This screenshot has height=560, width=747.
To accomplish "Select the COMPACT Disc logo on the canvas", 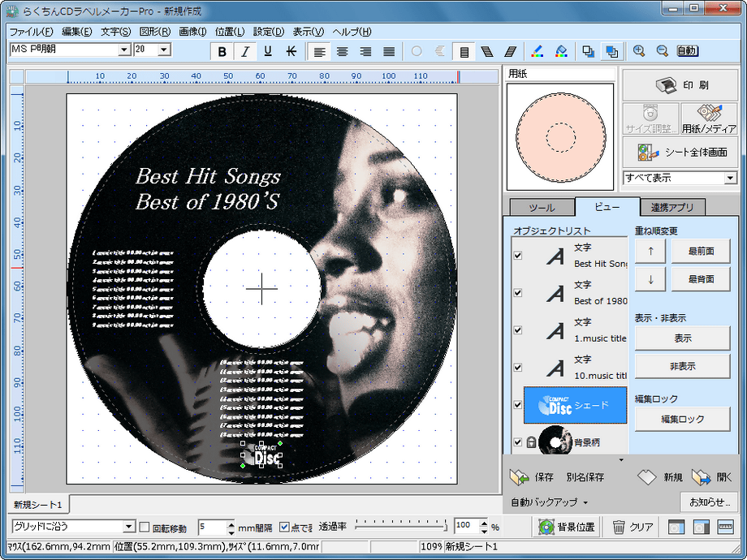I will [x=262, y=454].
